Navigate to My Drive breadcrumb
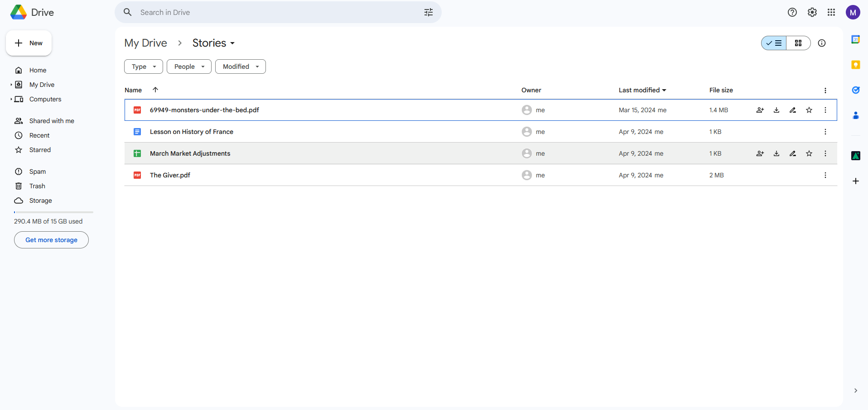This screenshot has height=410, width=868. coord(145,43)
